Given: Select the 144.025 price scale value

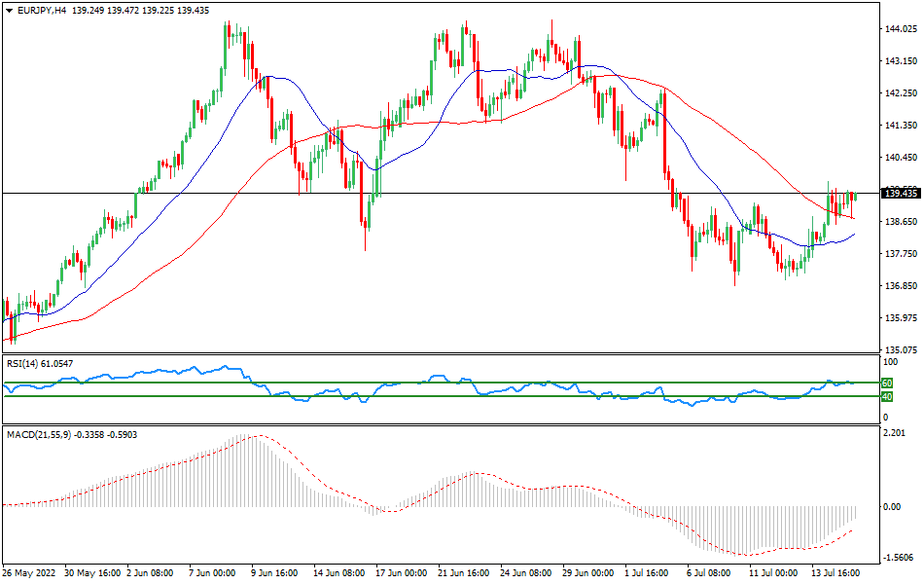Looking at the screenshot, I should pyautogui.click(x=899, y=30).
